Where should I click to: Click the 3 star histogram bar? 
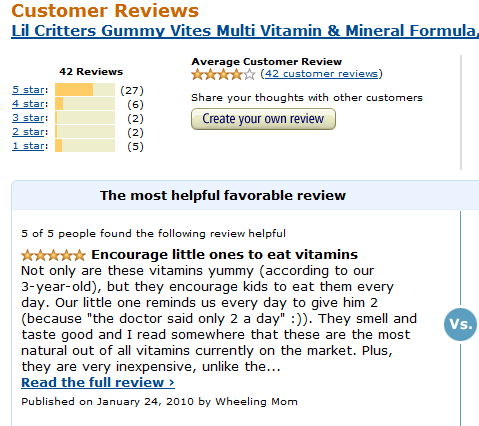click(85, 118)
